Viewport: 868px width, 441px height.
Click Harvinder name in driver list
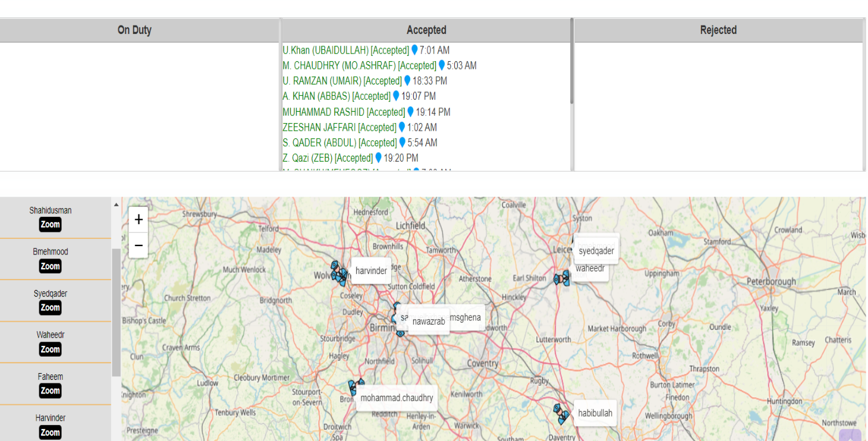(x=51, y=418)
